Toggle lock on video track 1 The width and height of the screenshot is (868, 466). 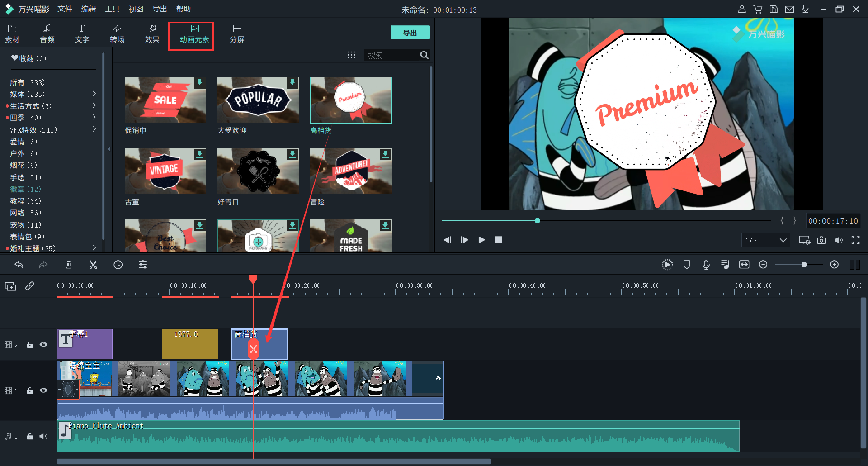point(30,390)
